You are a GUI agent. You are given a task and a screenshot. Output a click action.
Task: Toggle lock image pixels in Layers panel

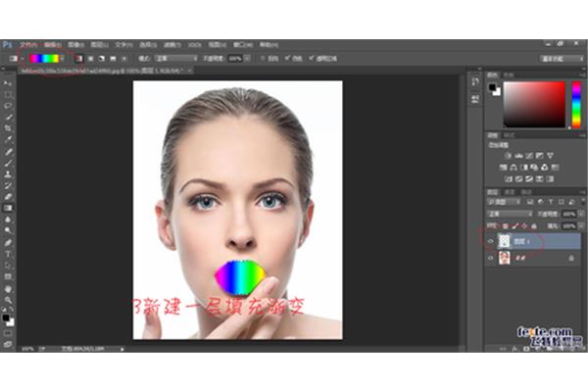(x=514, y=225)
